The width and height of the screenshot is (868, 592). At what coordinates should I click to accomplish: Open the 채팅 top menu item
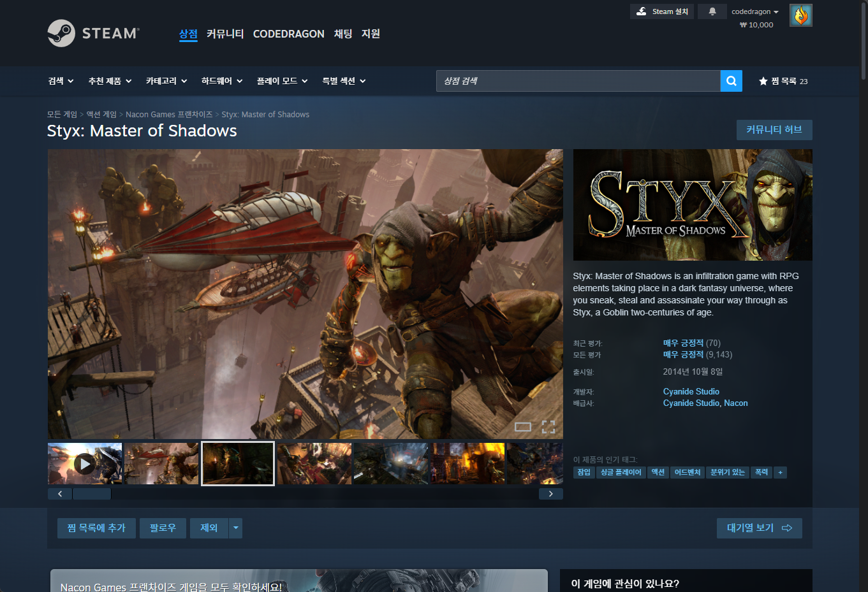343,34
